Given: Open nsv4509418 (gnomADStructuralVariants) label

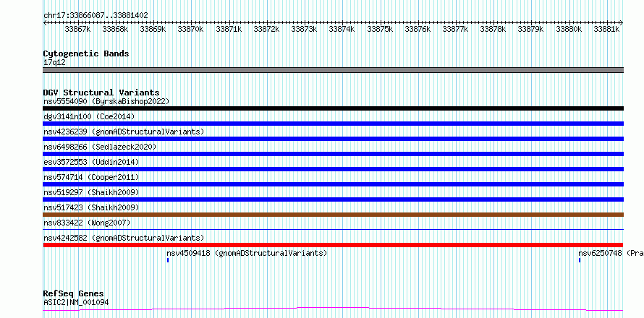Looking at the screenshot, I should [x=247, y=253].
